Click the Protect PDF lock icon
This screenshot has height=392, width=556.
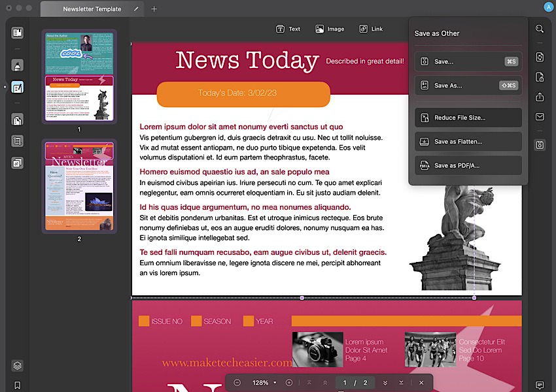[540, 77]
